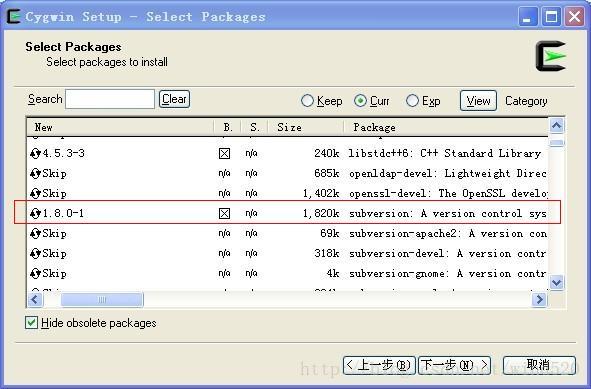Click Cygwin icon in title bar
The image size is (591, 389).
point(14,16)
